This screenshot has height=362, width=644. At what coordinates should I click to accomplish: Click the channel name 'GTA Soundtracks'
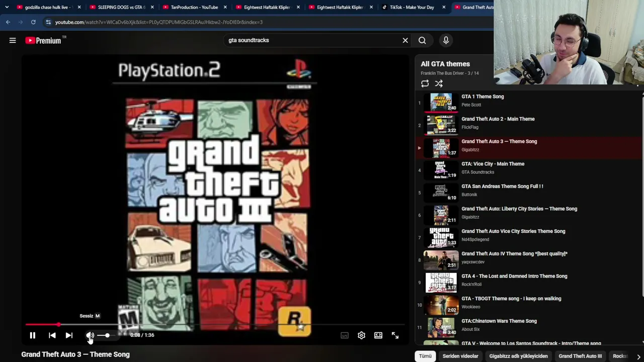(478, 172)
